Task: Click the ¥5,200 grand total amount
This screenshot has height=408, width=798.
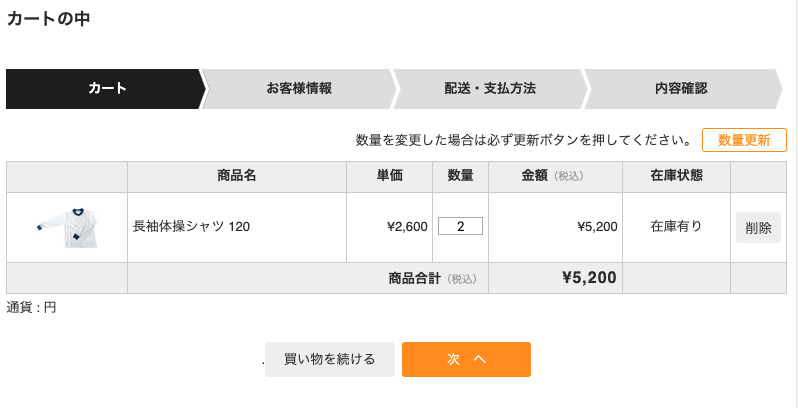Action: pyautogui.click(x=589, y=277)
